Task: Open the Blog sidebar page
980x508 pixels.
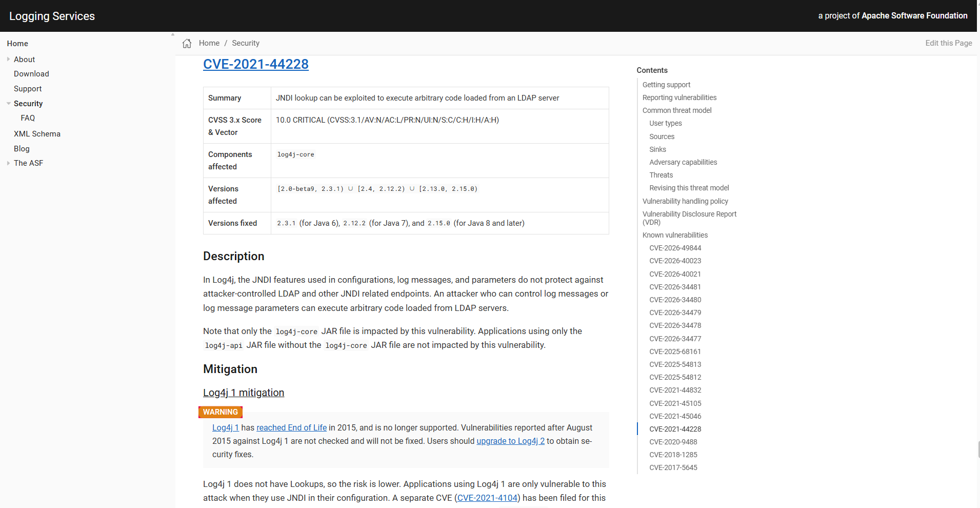Action: click(22, 149)
